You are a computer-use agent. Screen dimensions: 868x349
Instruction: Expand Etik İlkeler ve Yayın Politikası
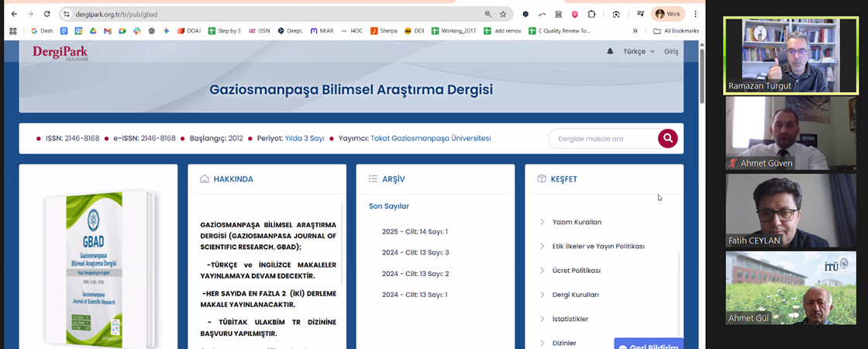click(598, 247)
